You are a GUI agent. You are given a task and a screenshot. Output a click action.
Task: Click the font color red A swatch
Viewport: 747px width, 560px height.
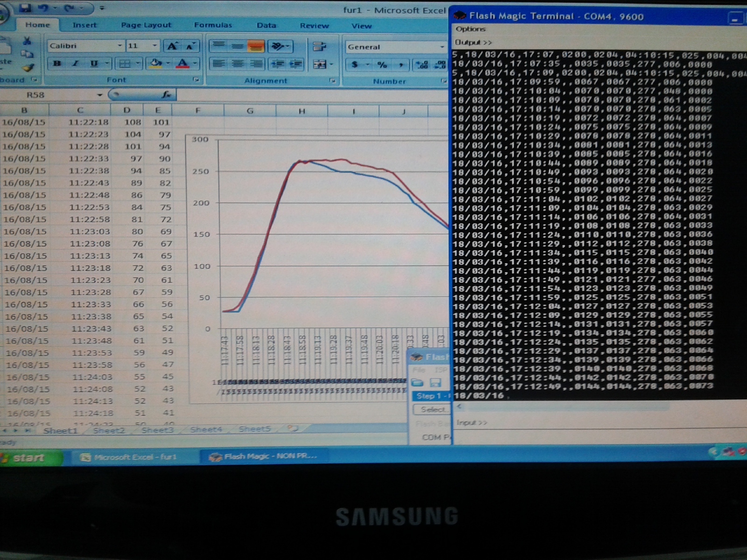[183, 63]
